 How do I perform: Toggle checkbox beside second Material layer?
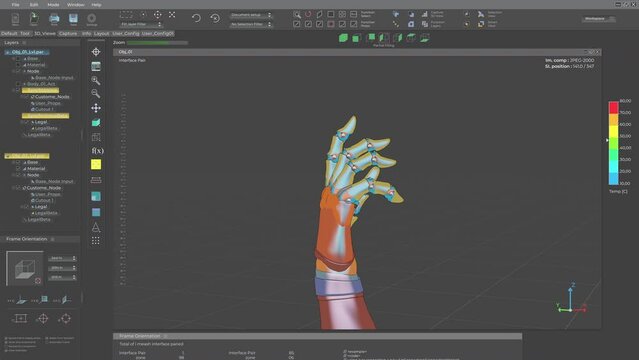click(18, 168)
